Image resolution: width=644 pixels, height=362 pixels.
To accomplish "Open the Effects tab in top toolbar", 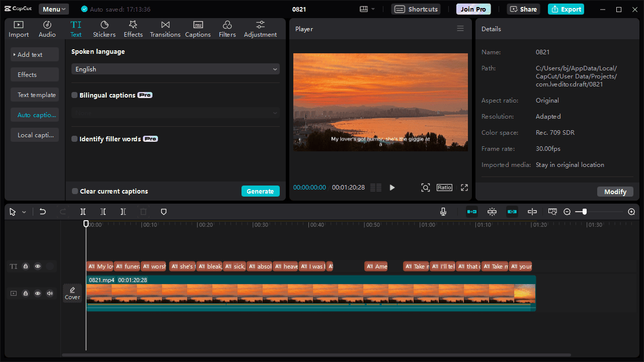I will [133, 29].
